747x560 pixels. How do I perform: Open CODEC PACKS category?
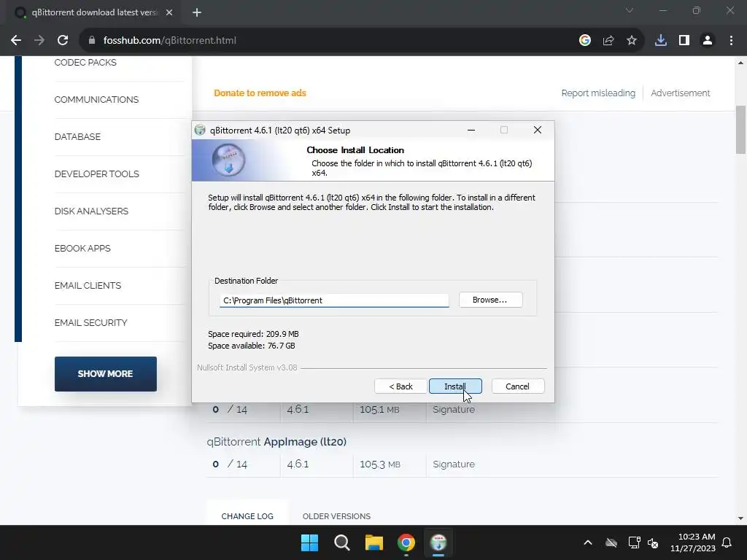(85, 63)
